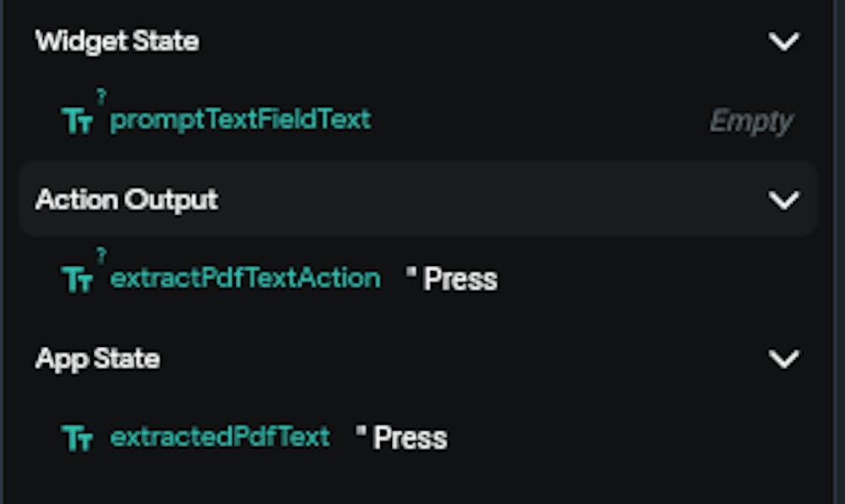Select the Widget State section title
845x504 pixels.
(117, 41)
